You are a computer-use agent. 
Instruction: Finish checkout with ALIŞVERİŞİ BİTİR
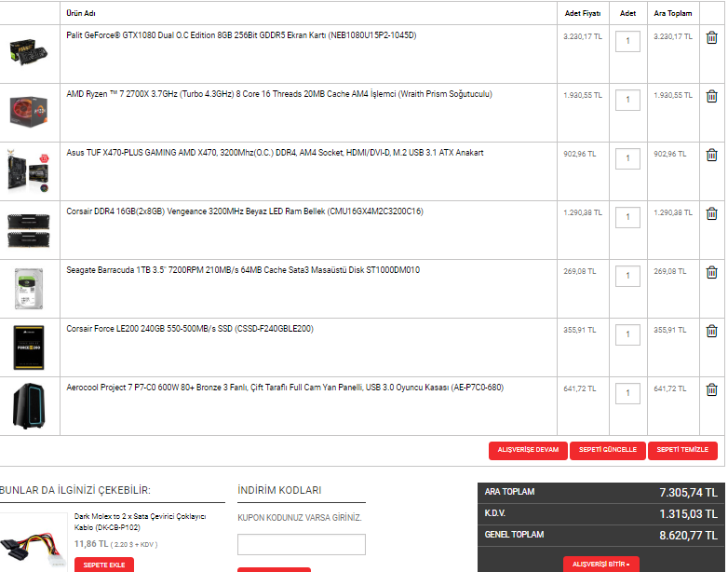click(x=600, y=565)
